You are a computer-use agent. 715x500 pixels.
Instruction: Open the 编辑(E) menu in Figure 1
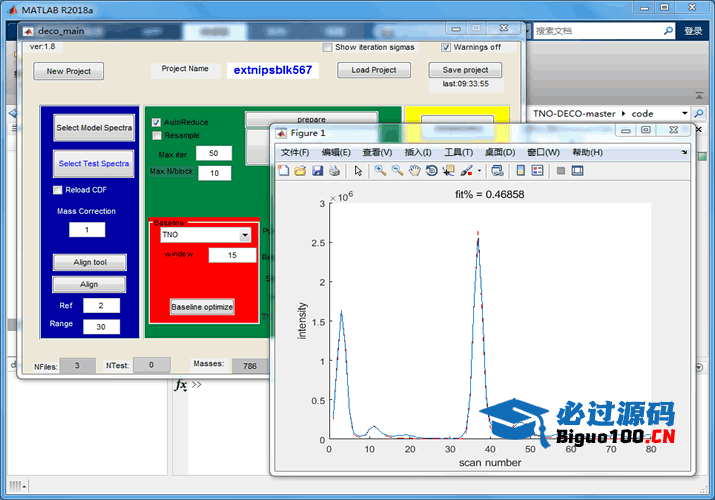336,152
